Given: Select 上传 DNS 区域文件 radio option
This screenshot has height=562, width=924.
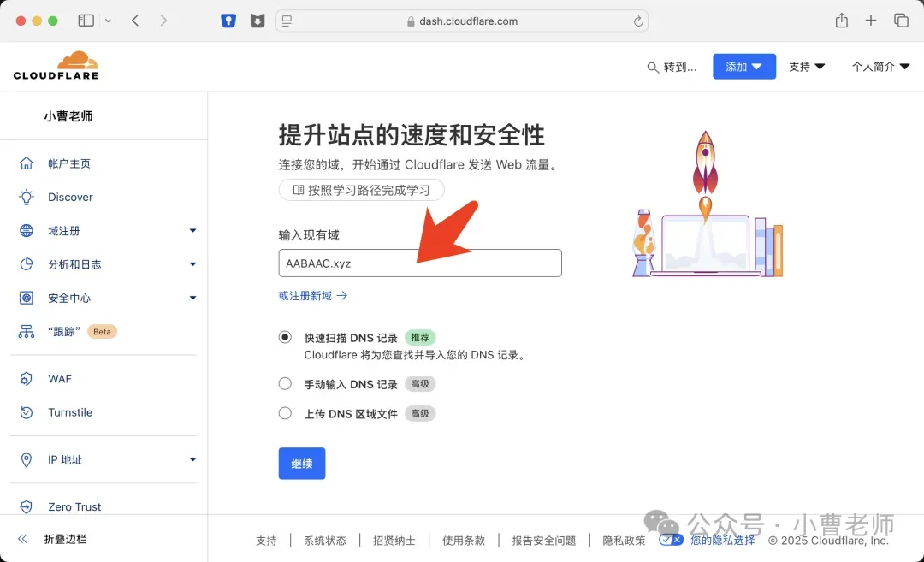Looking at the screenshot, I should pyautogui.click(x=286, y=413).
